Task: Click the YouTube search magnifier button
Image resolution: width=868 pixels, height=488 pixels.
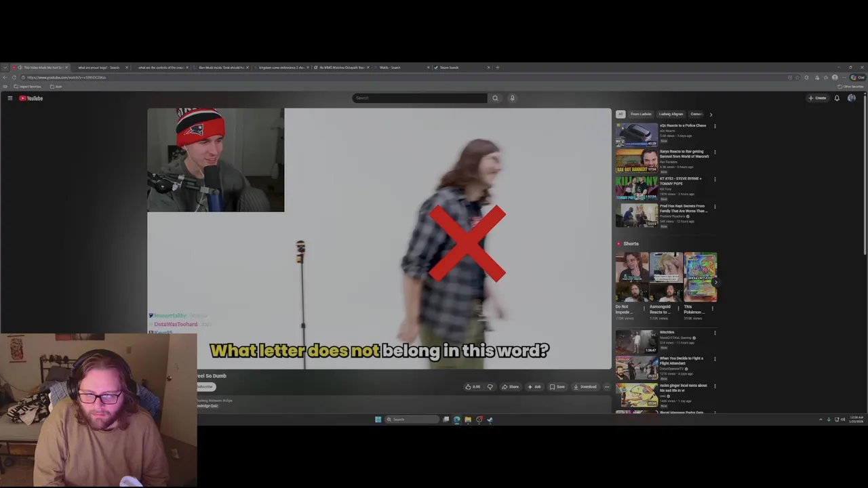Action: pos(495,98)
